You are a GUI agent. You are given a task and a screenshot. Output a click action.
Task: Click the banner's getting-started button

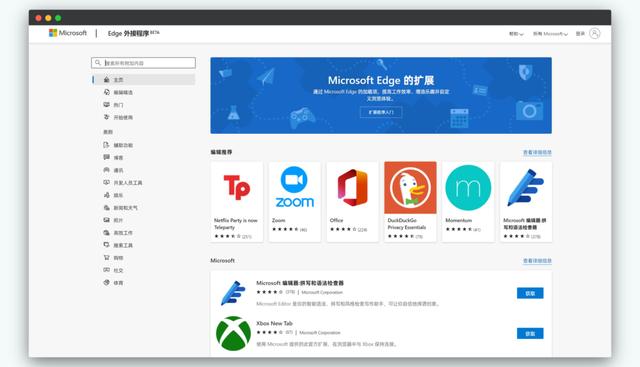tap(381, 112)
